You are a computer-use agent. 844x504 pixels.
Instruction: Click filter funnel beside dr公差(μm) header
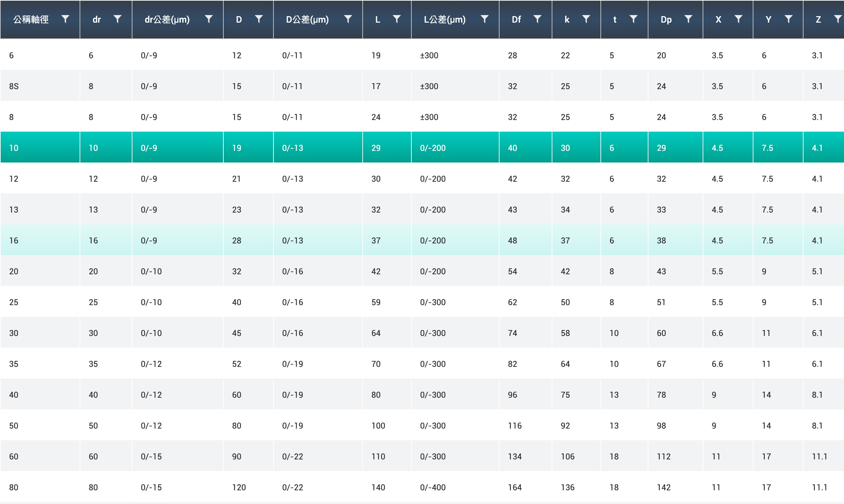pyautogui.click(x=209, y=19)
